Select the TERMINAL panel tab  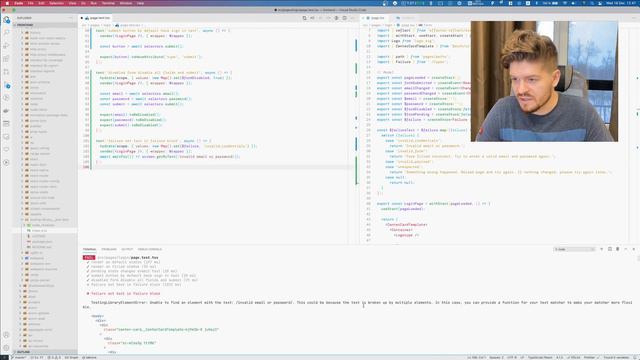click(89, 249)
